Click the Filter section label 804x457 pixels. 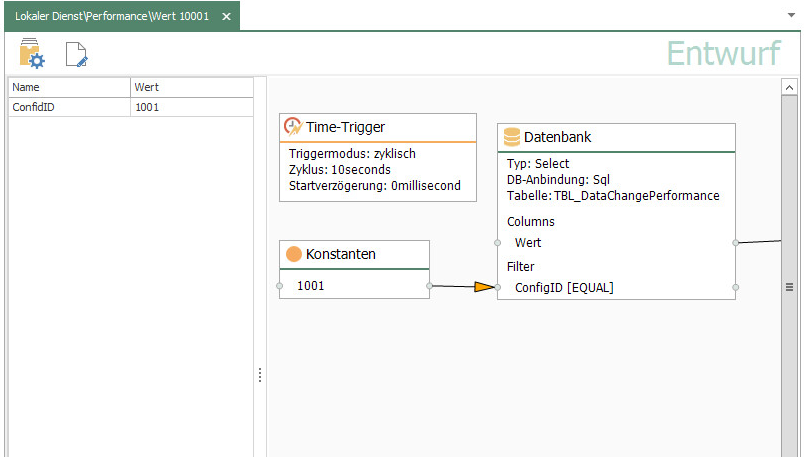(520, 267)
